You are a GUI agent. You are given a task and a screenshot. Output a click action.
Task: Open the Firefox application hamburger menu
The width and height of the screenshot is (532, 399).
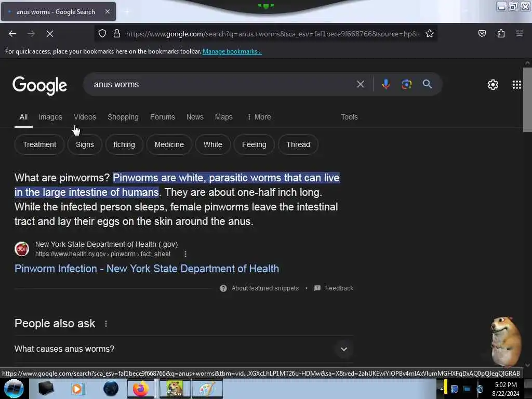pyautogui.click(x=519, y=33)
